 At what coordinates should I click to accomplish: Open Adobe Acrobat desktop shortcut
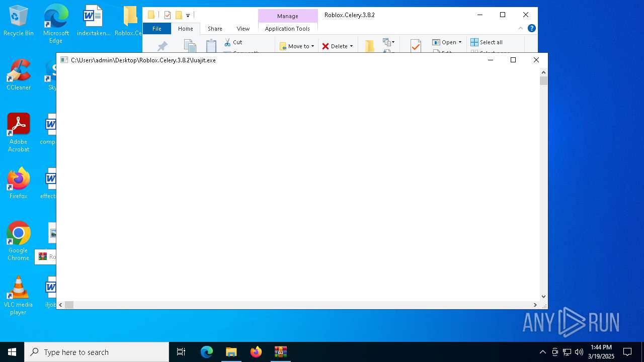[x=19, y=133]
